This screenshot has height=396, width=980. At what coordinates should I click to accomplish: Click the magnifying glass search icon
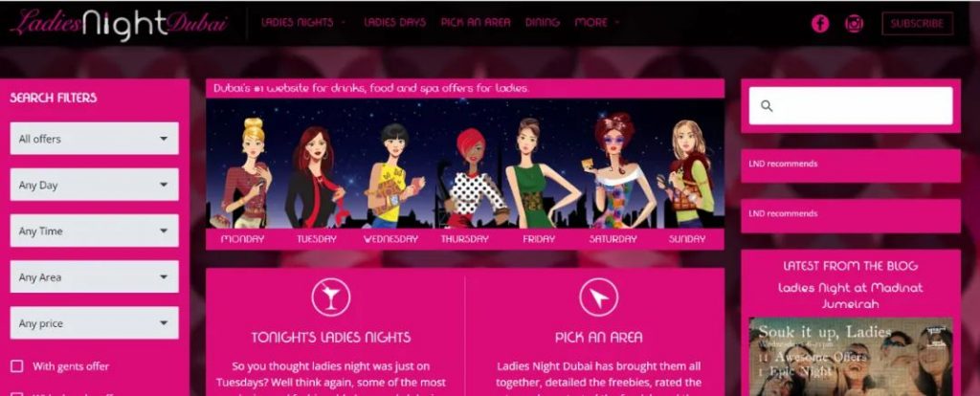coord(767,106)
